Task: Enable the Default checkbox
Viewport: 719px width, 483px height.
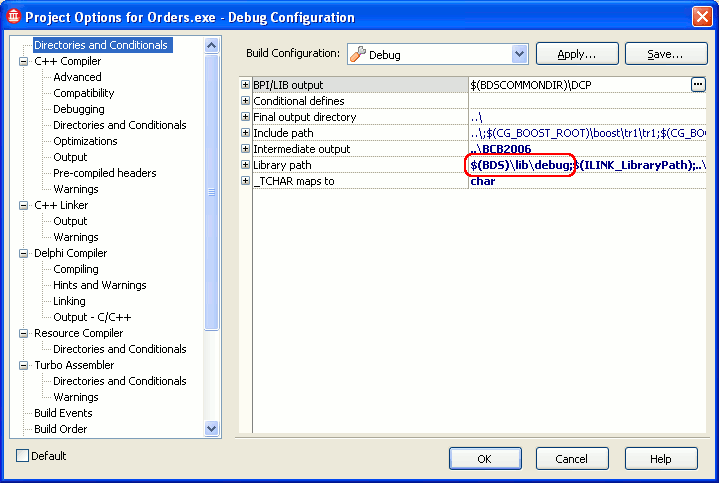Action: click(x=23, y=456)
